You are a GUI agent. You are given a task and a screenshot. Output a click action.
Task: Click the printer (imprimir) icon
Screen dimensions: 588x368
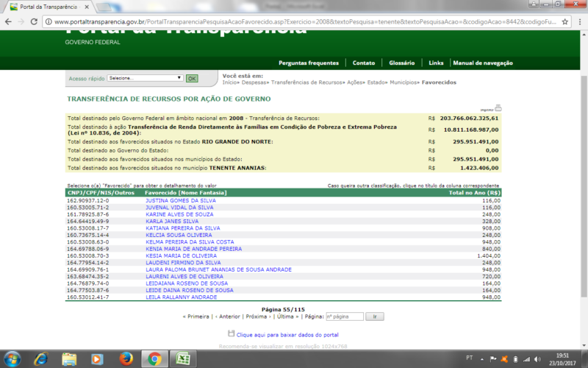click(498, 107)
